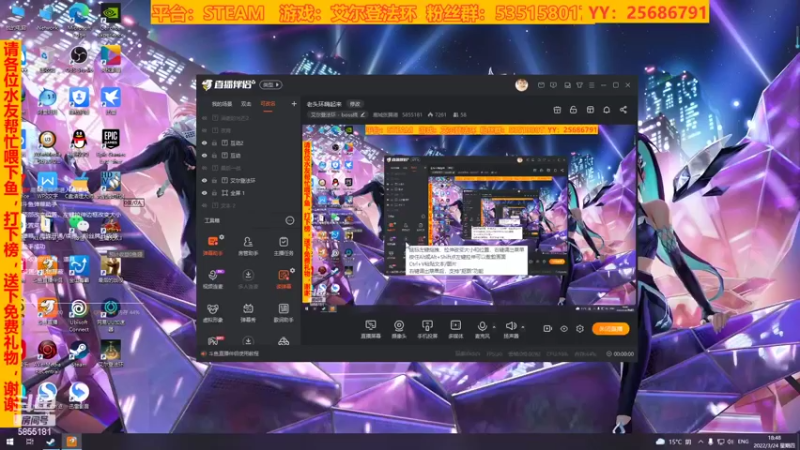Open the 视频连麦 video co-stream tool
Viewport: 800px width, 450px height.
coord(213,279)
